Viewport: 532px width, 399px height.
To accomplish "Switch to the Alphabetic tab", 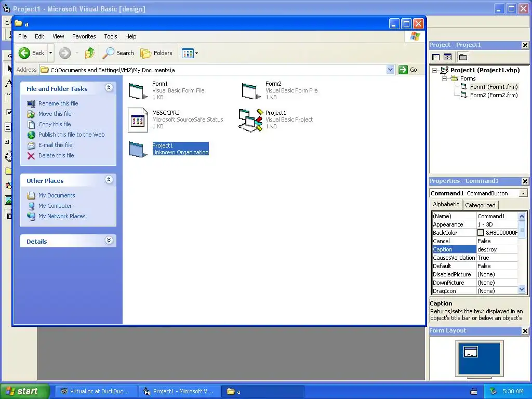I will click(445, 204).
